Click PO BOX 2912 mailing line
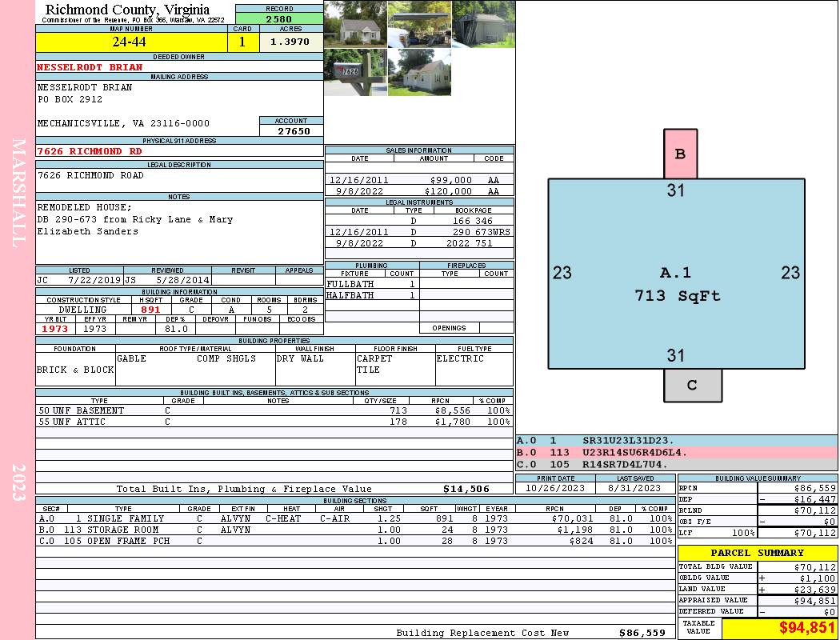This screenshot has width=840, height=640. pyautogui.click(x=70, y=100)
